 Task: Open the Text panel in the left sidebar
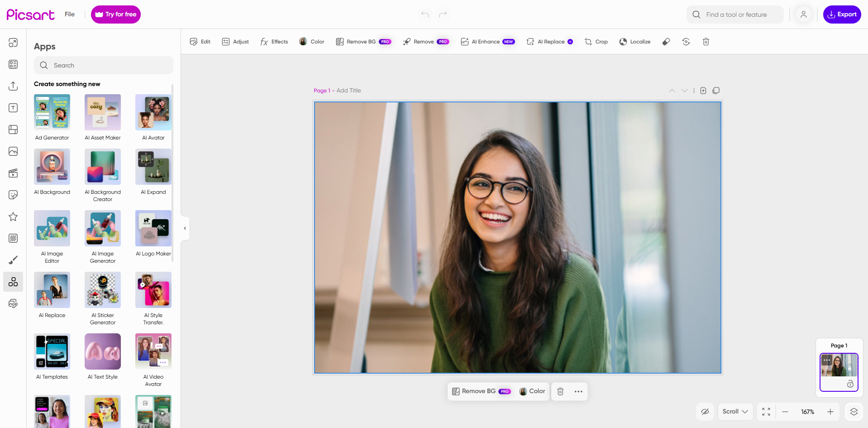pos(13,108)
